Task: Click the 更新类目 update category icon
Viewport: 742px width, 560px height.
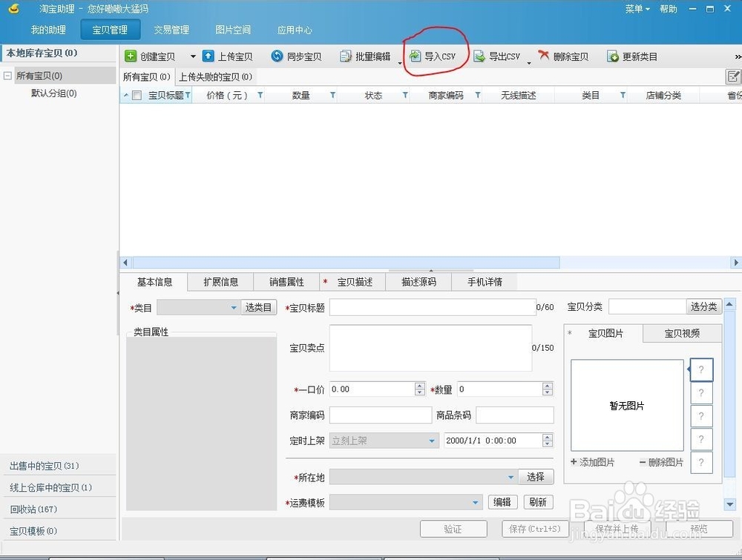Action: (x=613, y=56)
